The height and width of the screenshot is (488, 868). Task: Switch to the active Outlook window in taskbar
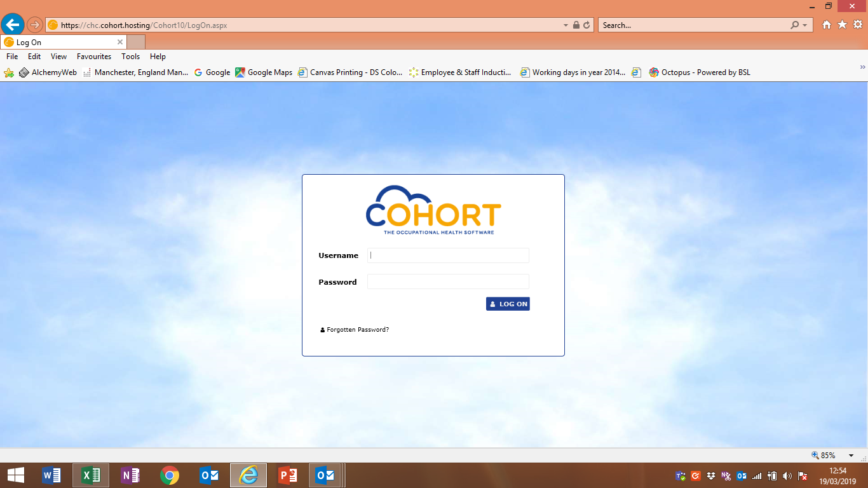coord(327,475)
